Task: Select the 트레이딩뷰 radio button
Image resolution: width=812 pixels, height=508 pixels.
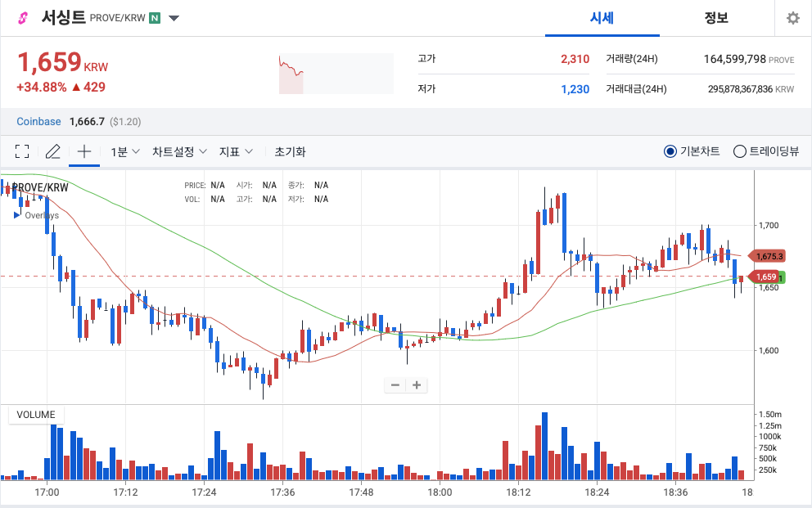Action: 739,151
